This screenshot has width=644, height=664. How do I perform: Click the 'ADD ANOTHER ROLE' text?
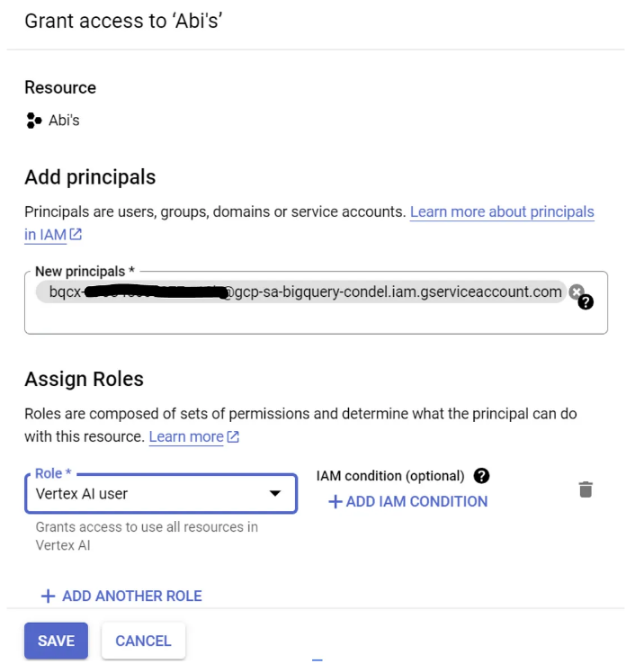click(x=131, y=596)
